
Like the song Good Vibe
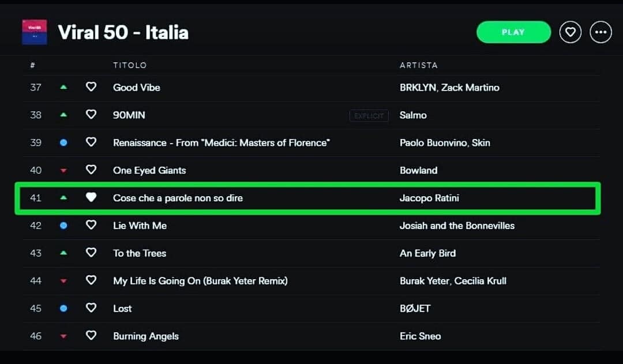[x=91, y=87]
